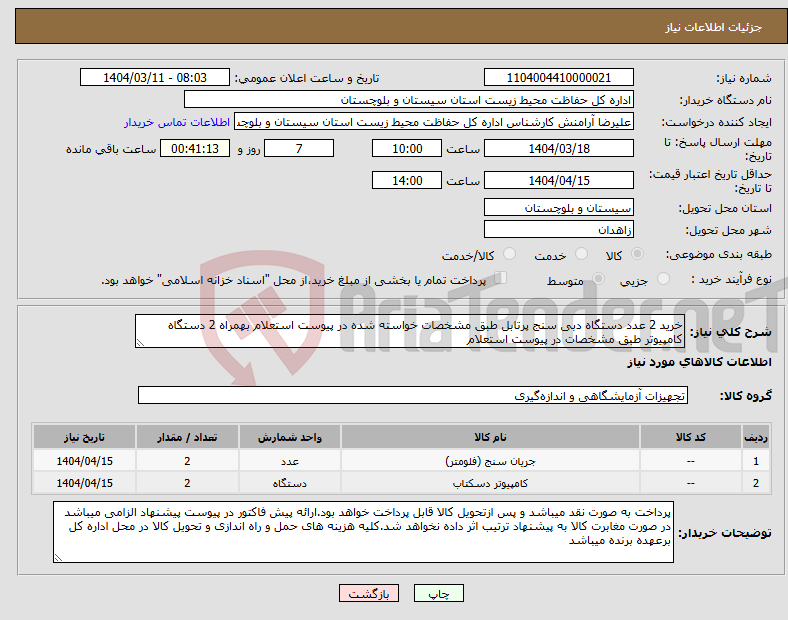788x620 pixels.
Task: Click the واحد شمارش column header
Action: 290,437
